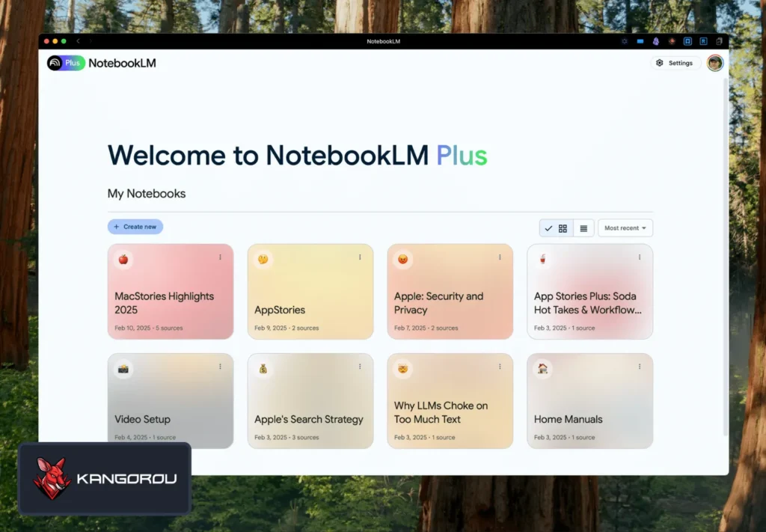The width and height of the screenshot is (766, 532).
Task: Click the copy pages icon in title bar
Action: click(x=719, y=41)
